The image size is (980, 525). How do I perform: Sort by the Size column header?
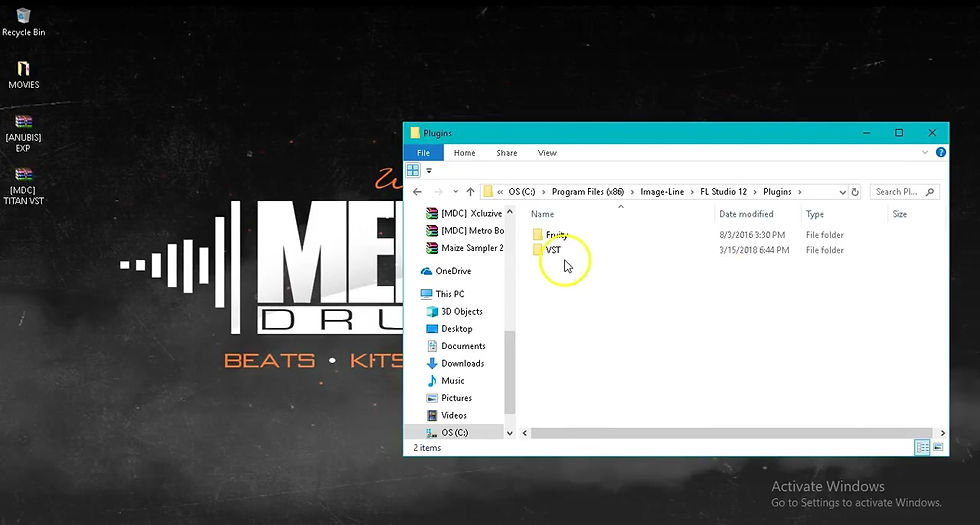[899, 214]
